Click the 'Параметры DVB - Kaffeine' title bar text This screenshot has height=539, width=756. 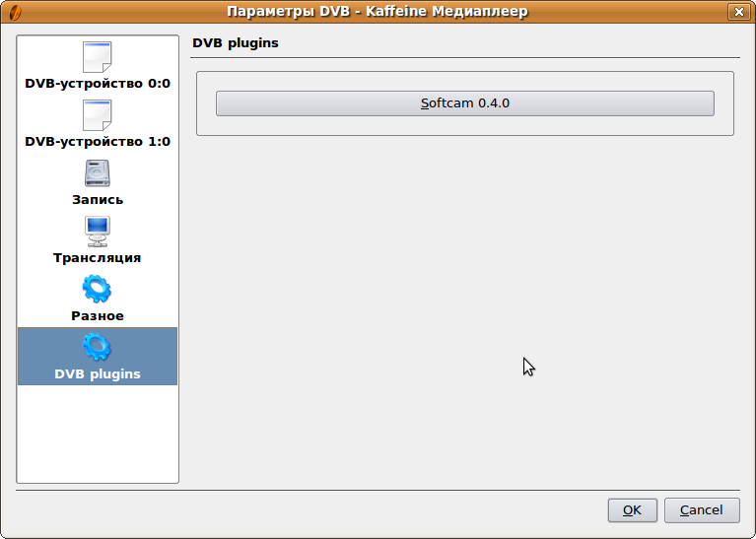[x=378, y=12]
